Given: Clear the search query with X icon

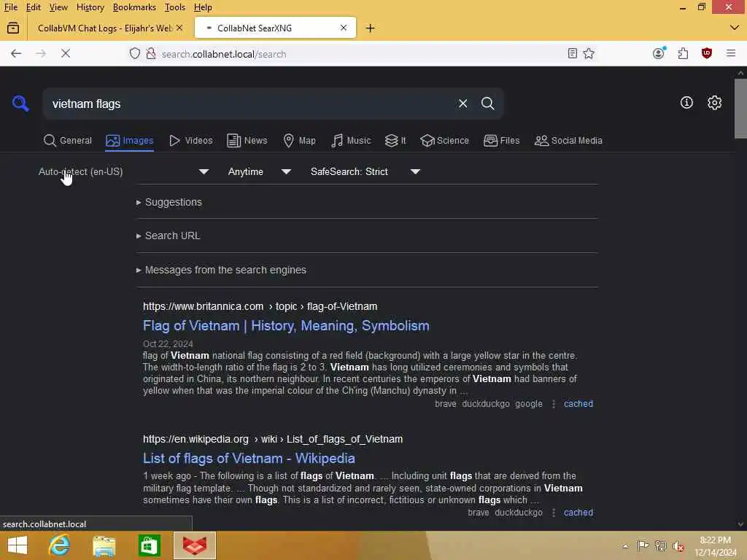Looking at the screenshot, I should (462, 104).
